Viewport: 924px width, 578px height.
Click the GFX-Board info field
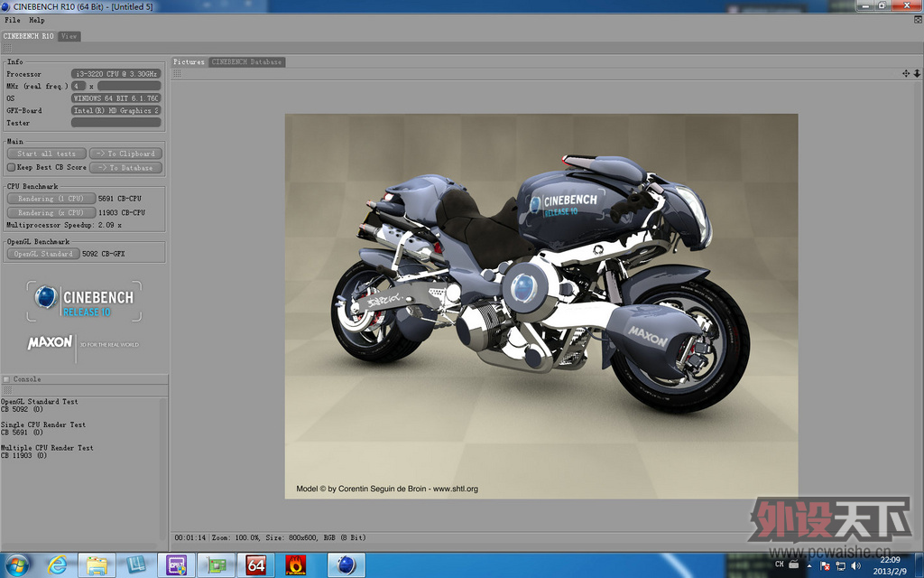click(x=116, y=110)
